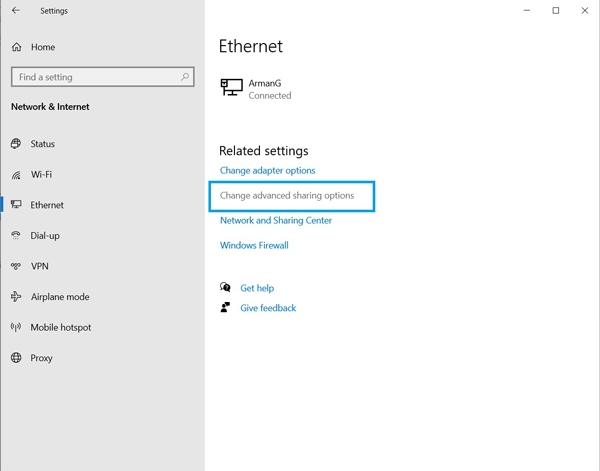600x471 pixels.
Task: Click the search magnifier icon
Action: 185,77
